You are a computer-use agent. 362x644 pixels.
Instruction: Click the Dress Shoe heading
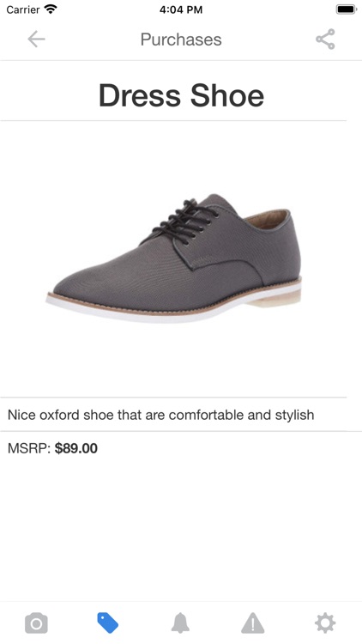pyautogui.click(x=181, y=95)
